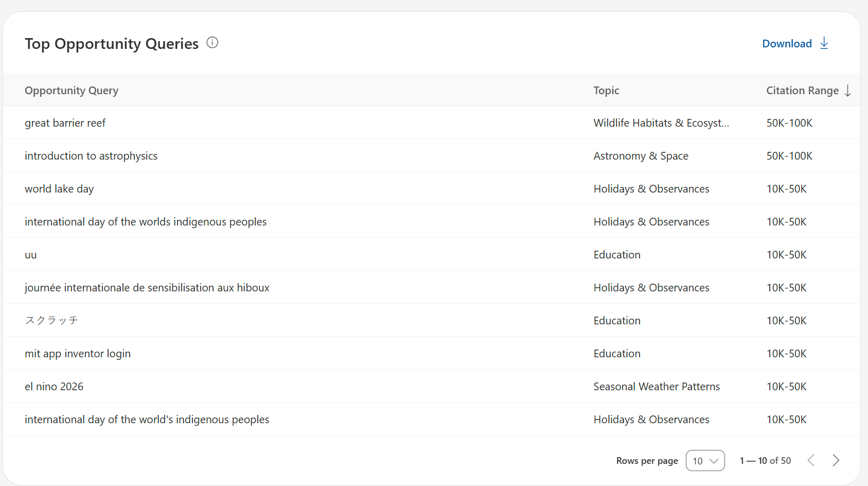Click the 'Top Opportunity Queries' heading
868x486 pixels.
tap(112, 44)
